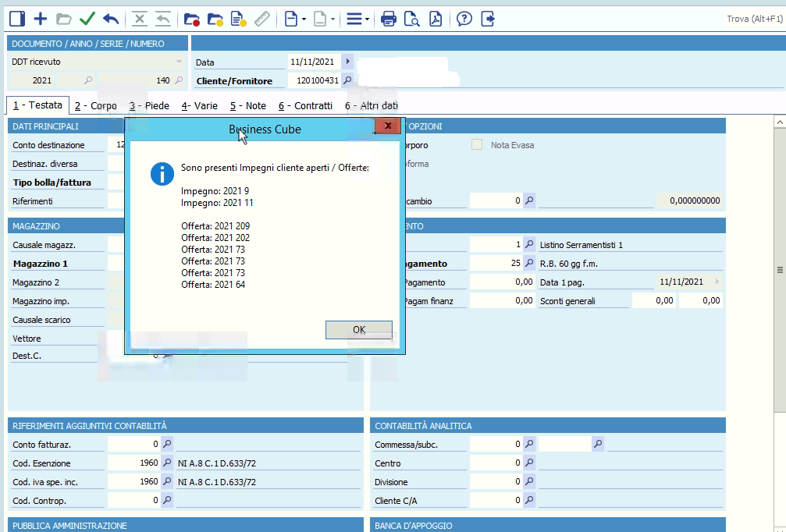
Task: Click the arrow beside Data 1 pag. date
Action: click(x=717, y=282)
